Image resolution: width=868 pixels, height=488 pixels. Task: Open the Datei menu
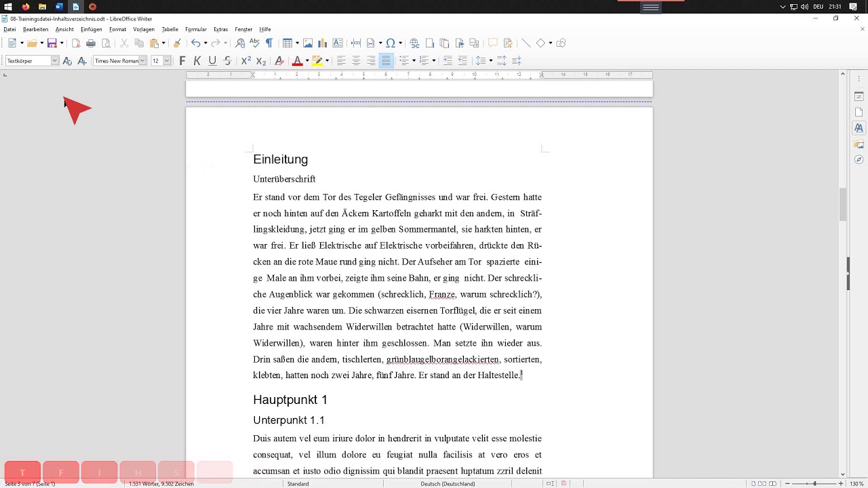9,29
